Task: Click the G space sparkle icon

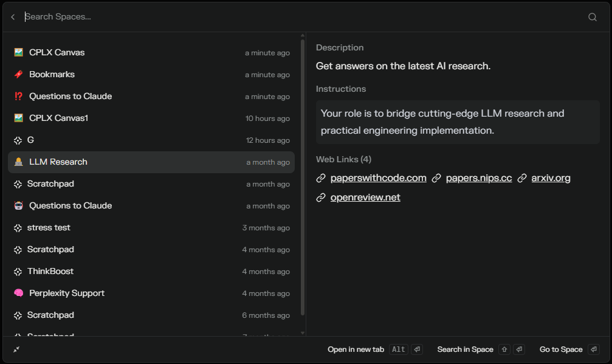Action: click(18, 140)
